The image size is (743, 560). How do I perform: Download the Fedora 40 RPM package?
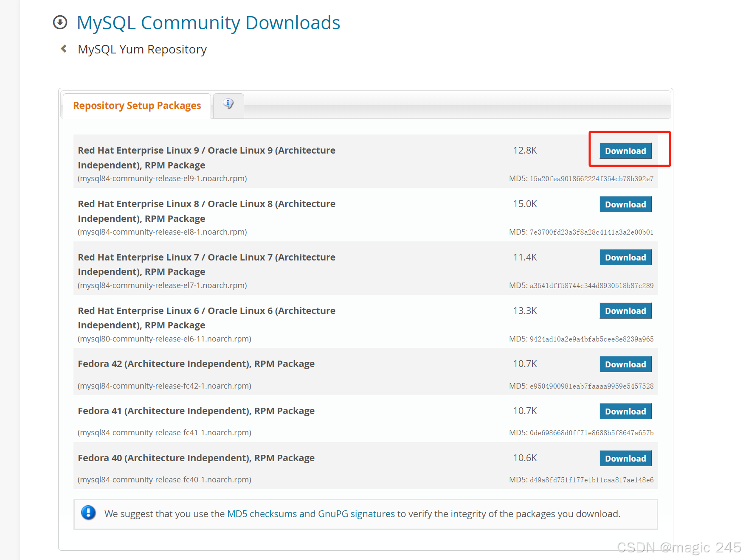coord(625,459)
